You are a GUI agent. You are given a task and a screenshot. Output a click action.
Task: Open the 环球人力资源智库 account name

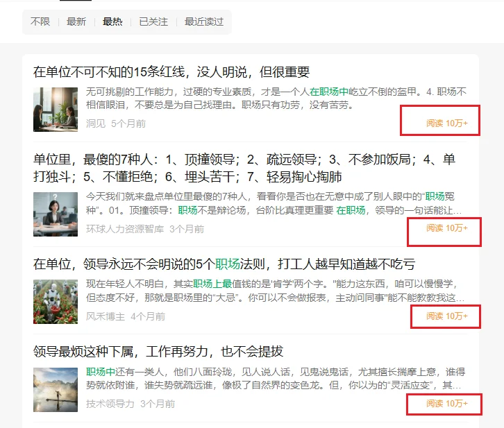pyautogui.click(x=125, y=229)
